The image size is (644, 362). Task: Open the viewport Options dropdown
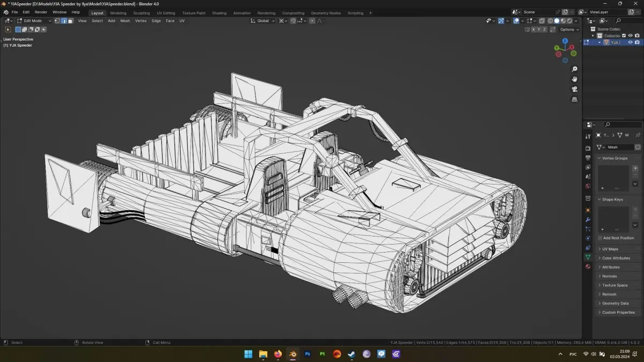569,29
